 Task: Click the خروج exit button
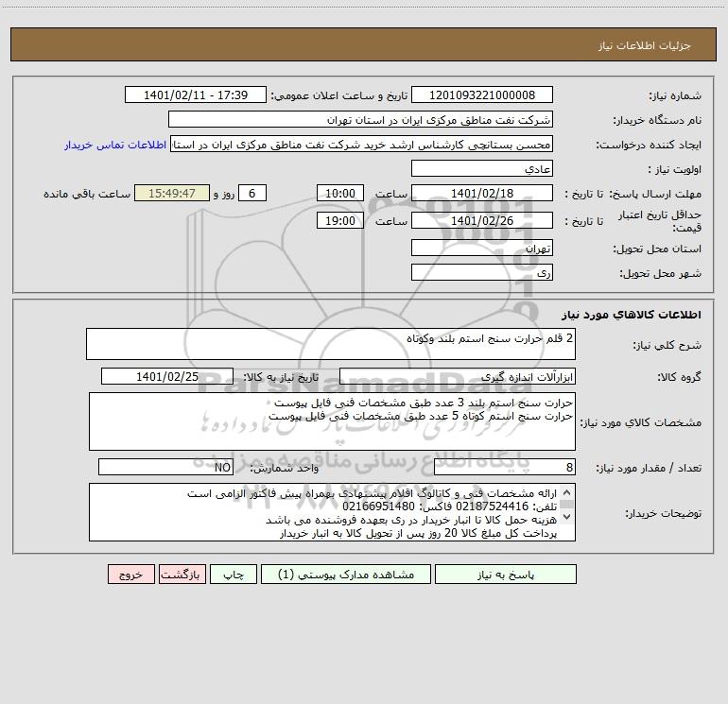point(130,575)
